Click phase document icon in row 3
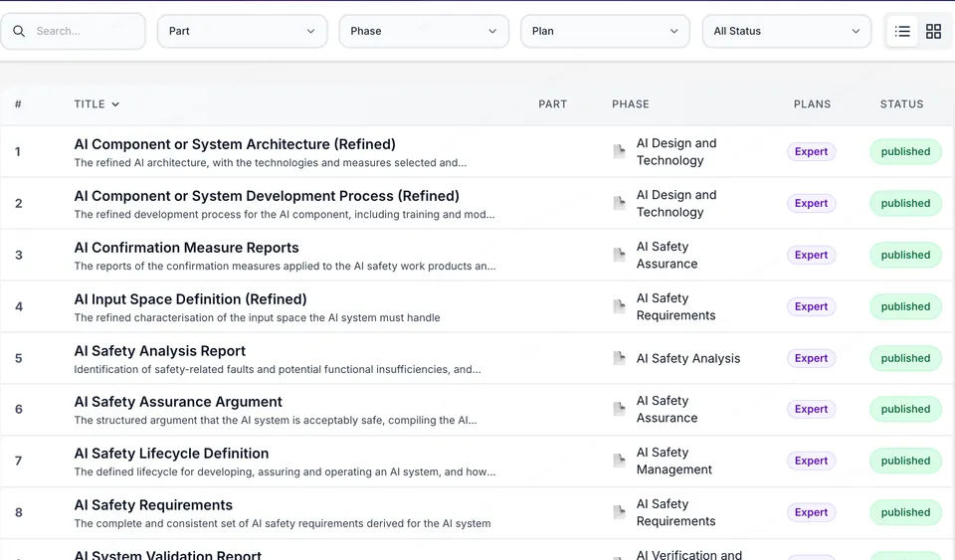 coord(619,255)
